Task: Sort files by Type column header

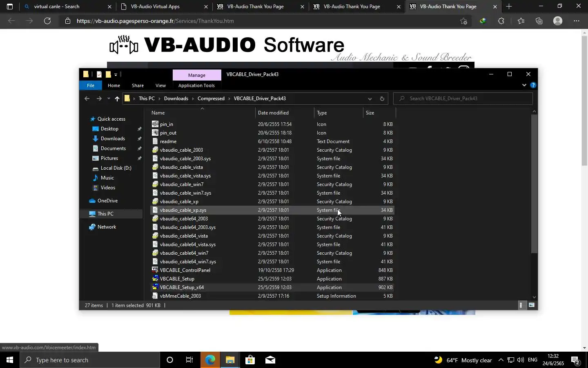Action: pyautogui.click(x=339, y=113)
